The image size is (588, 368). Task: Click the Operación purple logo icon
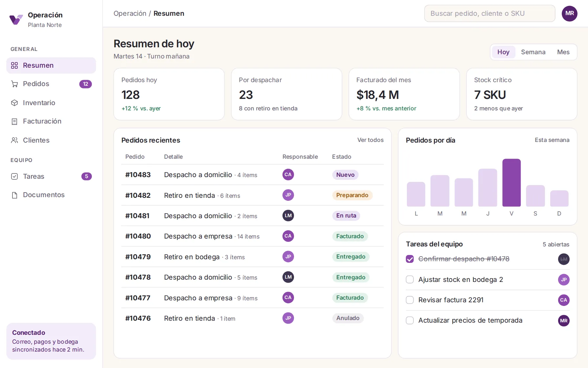coord(16,20)
